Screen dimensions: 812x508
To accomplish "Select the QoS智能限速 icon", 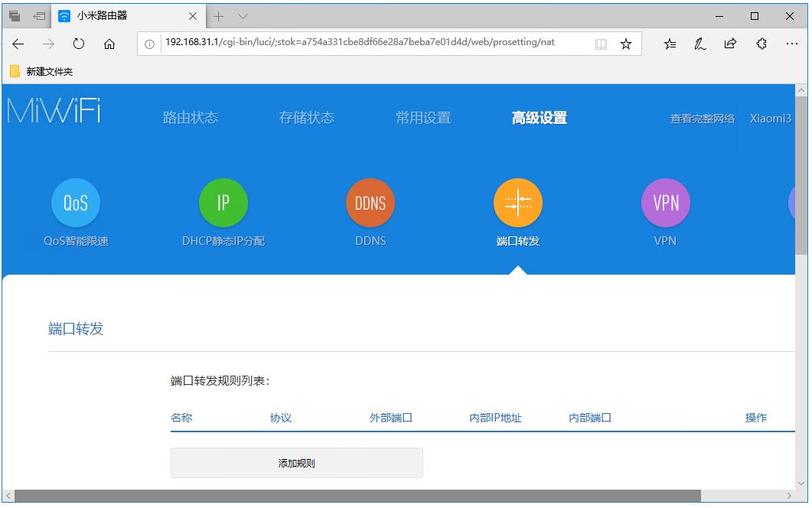I will pyautogui.click(x=75, y=202).
